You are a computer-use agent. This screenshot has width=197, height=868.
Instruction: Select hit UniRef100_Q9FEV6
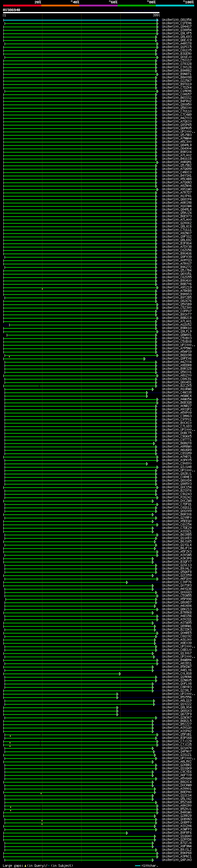coord(176,358)
